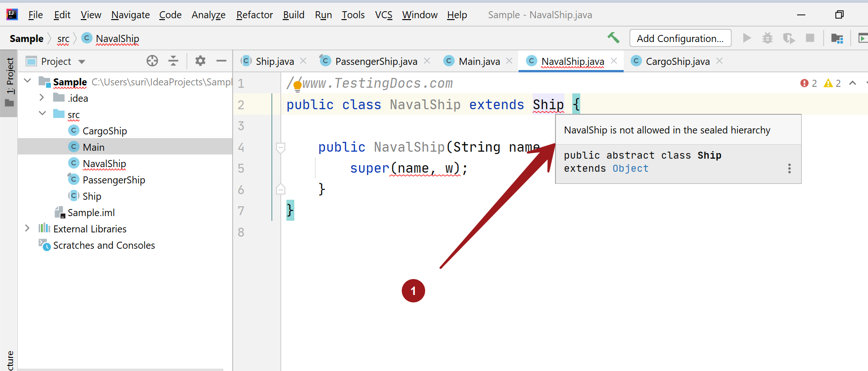Screen dimensions: 868x371
Task: Close the Ship.java tab
Action: point(303,61)
